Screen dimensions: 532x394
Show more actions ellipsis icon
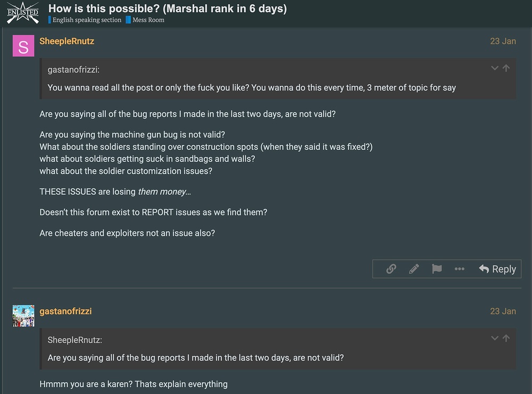[x=460, y=269]
